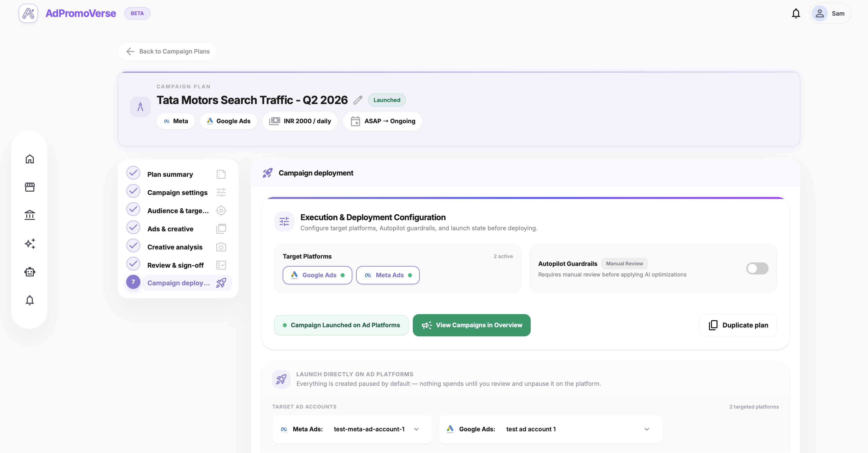Click the Plan summary document icon
Image resolution: width=868 pixels, height=453 pixels.
click(x=221, y=174)
